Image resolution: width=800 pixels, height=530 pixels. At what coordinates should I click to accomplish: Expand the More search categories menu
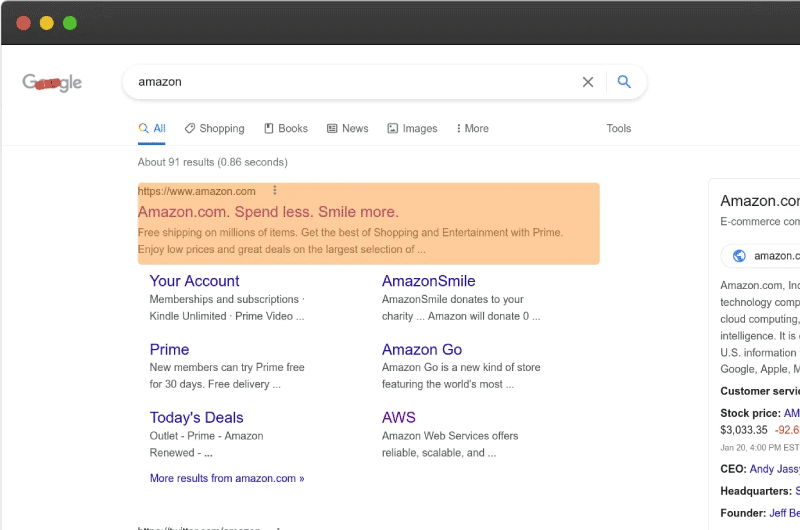(x=472, y=129)
